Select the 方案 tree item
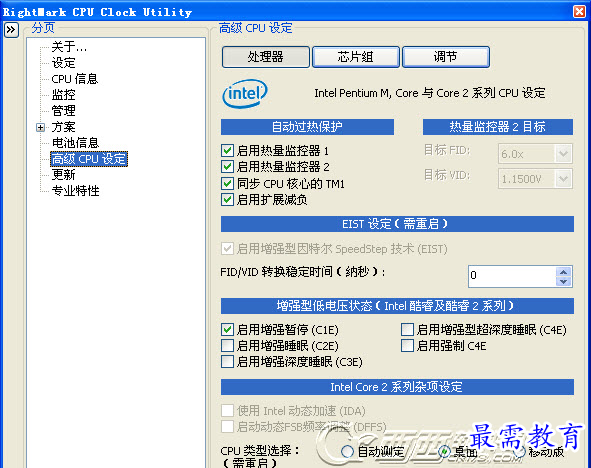This screenshot has width=591, height=468. [x=63, y=127]
